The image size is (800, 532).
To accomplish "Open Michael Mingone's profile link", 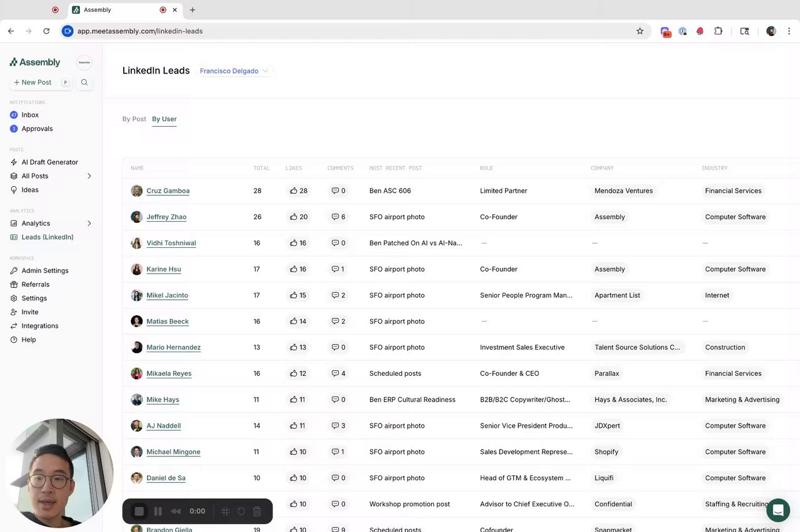I will tap(173, 452).
